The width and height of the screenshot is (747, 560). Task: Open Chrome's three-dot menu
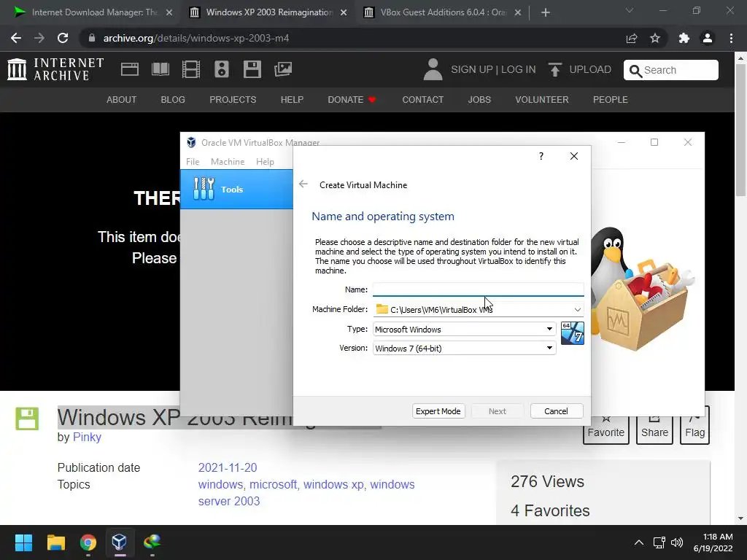tap(731, 38)
